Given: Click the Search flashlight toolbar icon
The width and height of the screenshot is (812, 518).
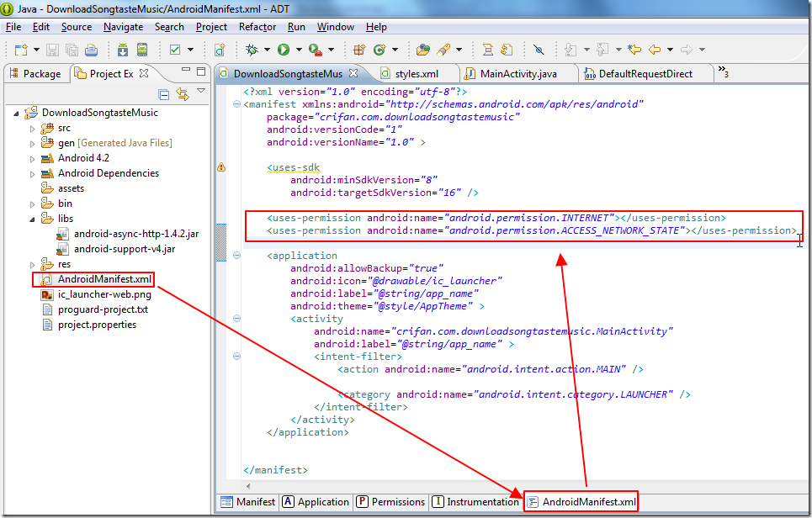Looking at the screenshot, I should coord(443,50).
